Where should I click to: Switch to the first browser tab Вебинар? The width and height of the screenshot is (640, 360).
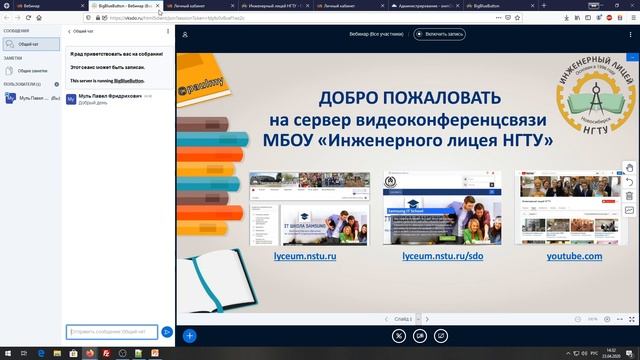coord(49,6)
